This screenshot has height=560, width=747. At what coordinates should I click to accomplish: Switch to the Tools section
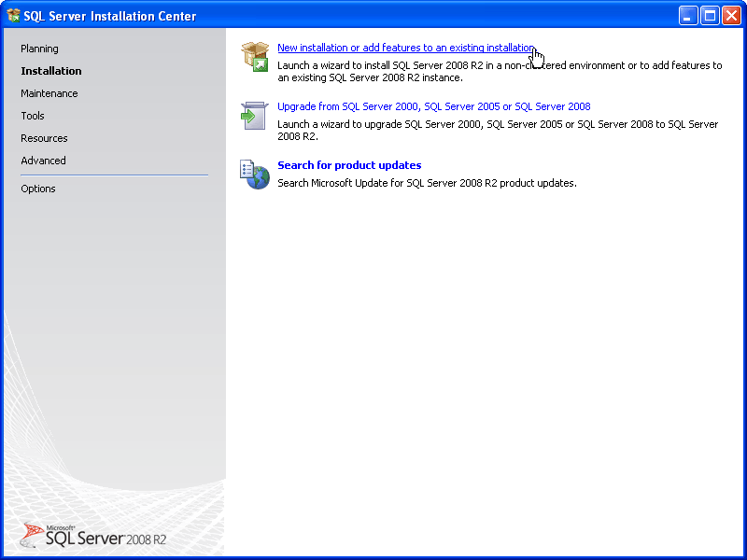[32, 116]
